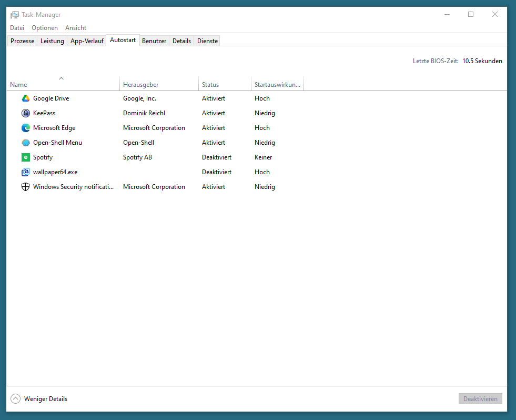Image resolution: width=516 pixels, height=420 pixels.
Task: Select the wallpaper64.exe entry name
Action: (x=55, y=172)
